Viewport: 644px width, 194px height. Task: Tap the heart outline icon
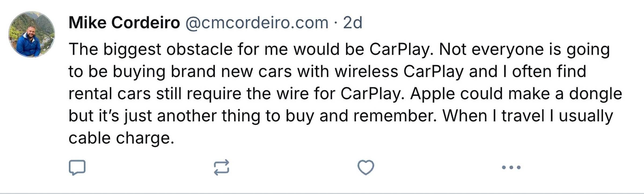(x=366, y=167)
